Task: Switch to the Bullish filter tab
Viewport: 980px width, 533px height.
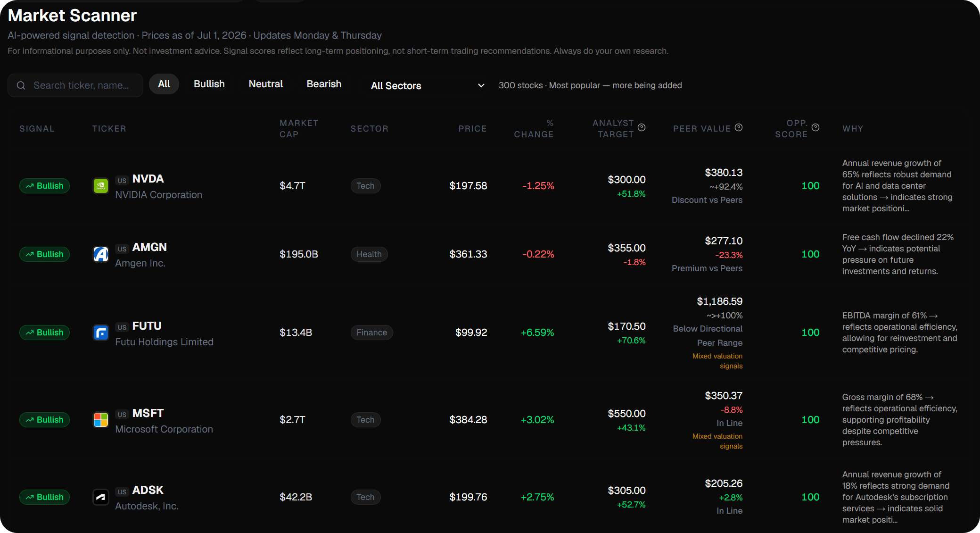Action: [x=209, y=84]
